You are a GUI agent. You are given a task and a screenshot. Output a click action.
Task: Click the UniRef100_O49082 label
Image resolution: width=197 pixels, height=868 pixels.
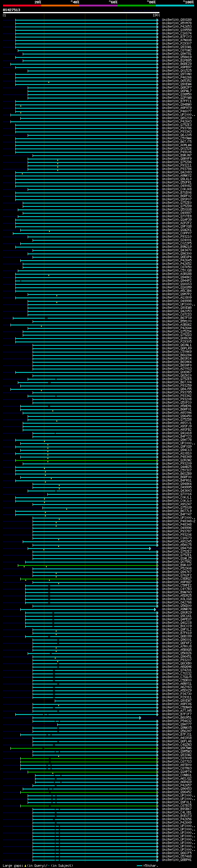[x=177, y=186]
